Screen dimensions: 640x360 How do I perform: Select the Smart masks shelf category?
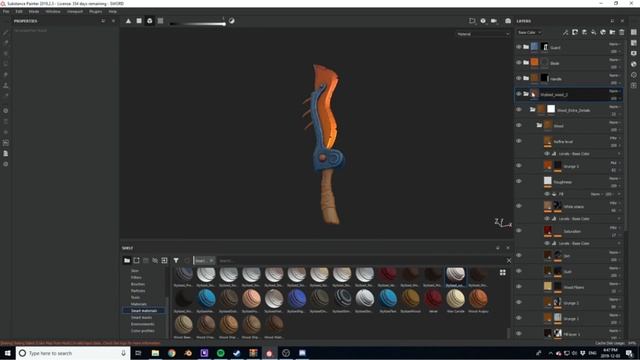tap(142, 317)
